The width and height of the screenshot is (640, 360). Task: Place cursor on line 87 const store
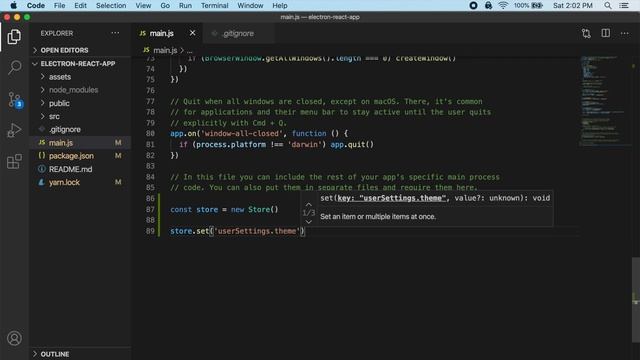tap(224, 209)
